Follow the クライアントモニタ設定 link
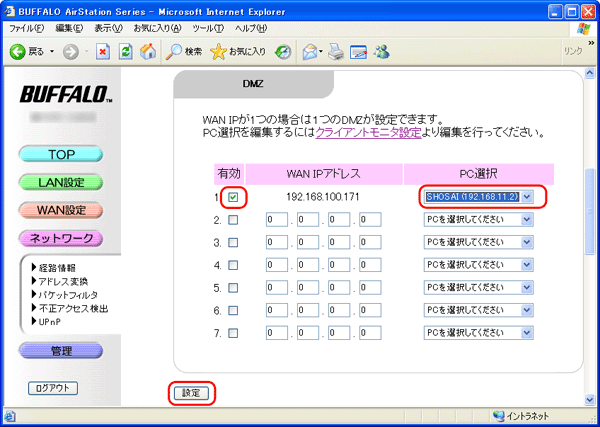The height and width of the screenshot is (427, 600). [368, 133]
